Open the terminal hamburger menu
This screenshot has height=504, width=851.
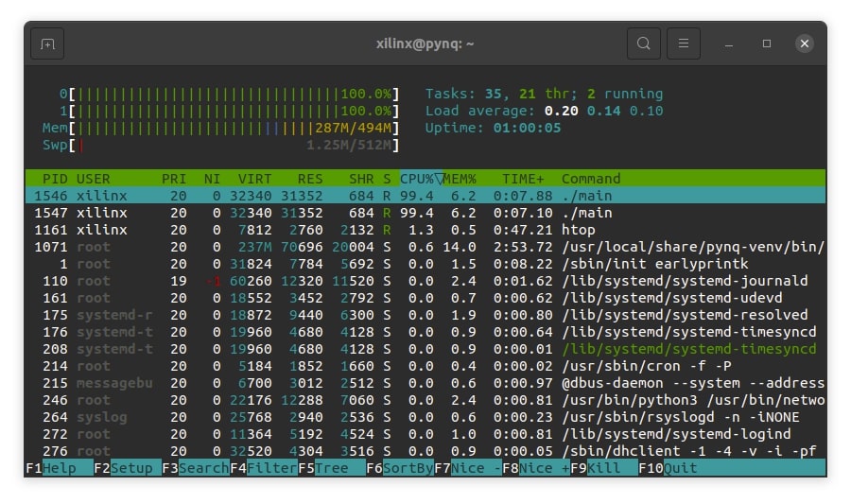[x=684, y=43]
